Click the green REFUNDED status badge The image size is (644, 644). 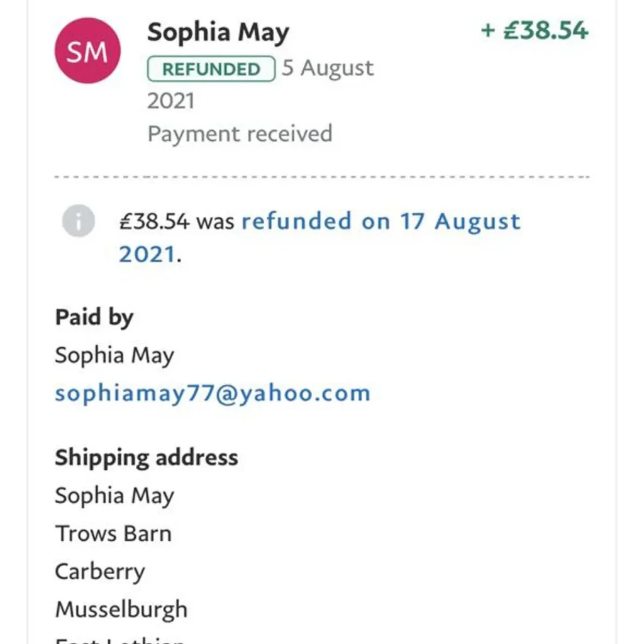[211, 69]
